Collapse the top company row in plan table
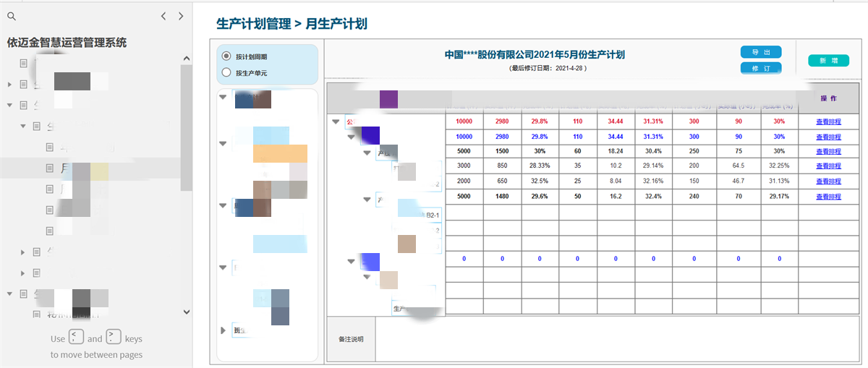Screen dimensions: 868x368 [336, 122]
